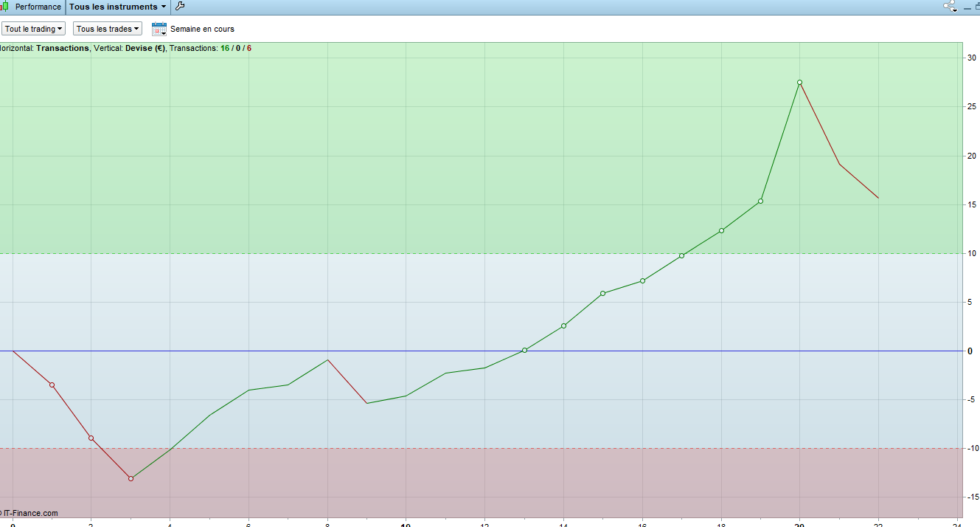Select the peak data point near 27
The width and height of the screenshot is (980, 527).
point(799,83)
